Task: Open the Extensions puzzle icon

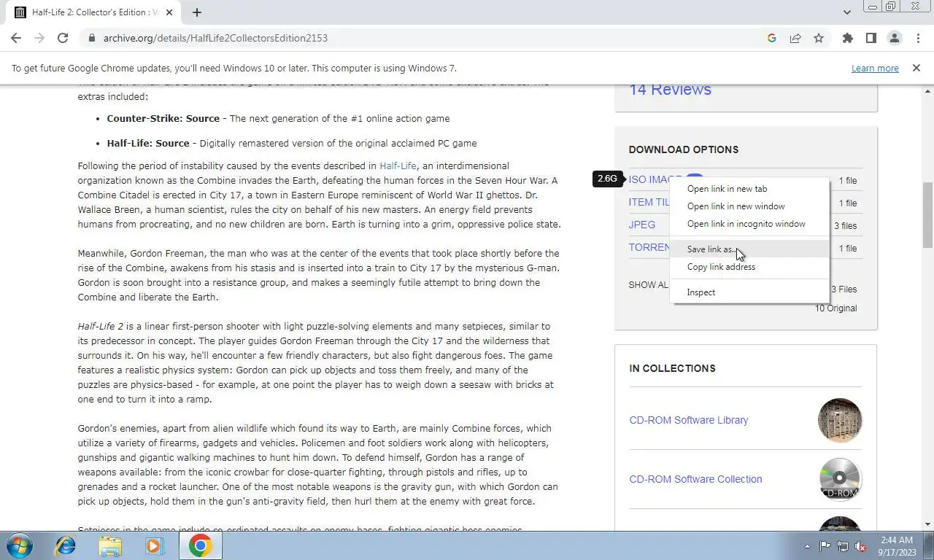Action: pyautogui.click(x=847, y=38)
